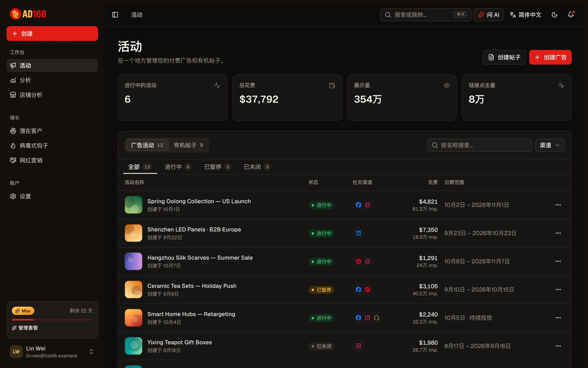Viewport: 588px width, 368px height.
Task: Click Instagram icon in Yixing Teapot row
Action: click(x=358, y=346)
